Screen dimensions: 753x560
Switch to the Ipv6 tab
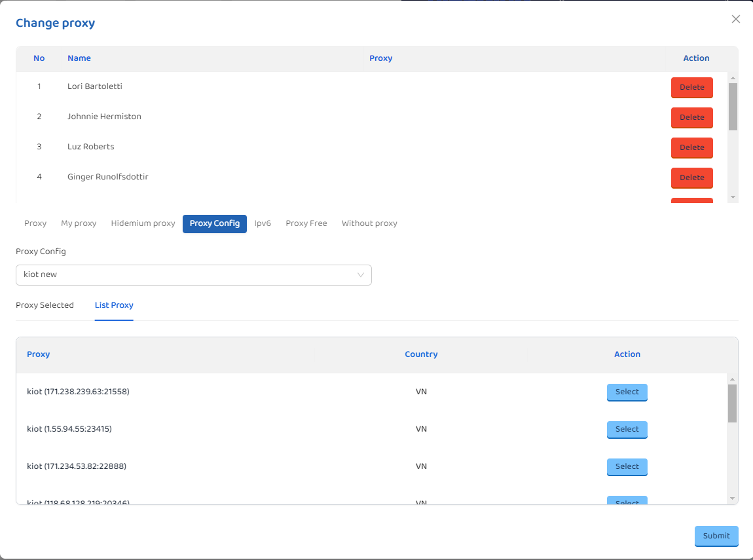coord(263,223)
